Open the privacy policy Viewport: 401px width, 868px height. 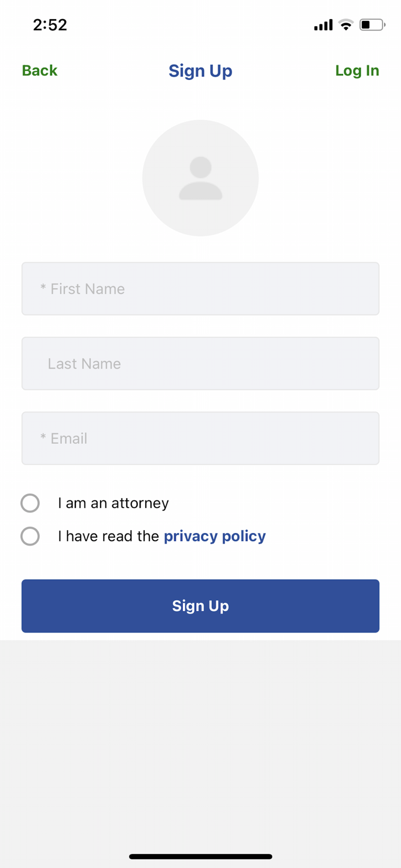click(x=214, y=536)
